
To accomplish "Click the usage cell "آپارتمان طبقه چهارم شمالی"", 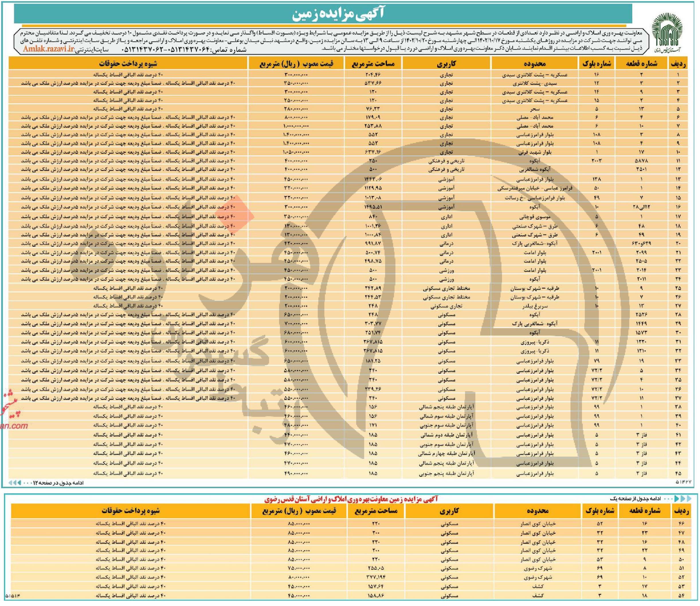I will (446, 453).
